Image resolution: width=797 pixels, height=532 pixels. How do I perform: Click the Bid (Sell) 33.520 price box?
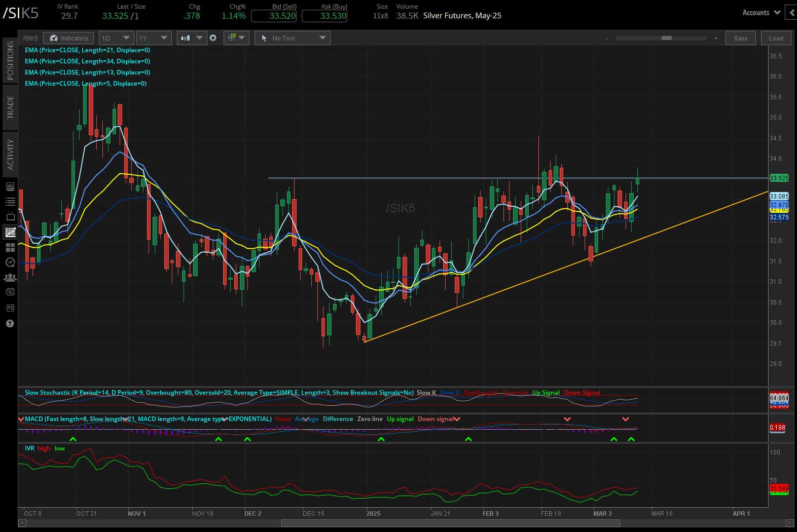(x=274, y=16)
